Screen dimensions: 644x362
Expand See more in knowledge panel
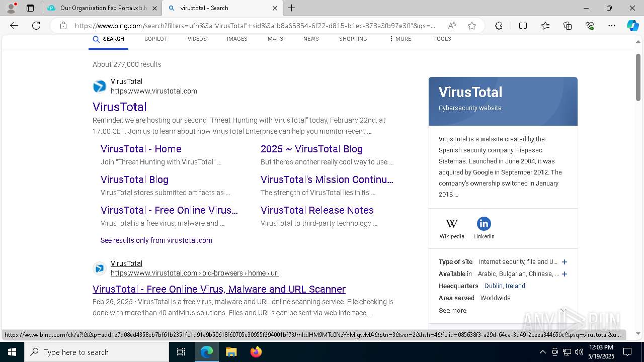(452, 310)
